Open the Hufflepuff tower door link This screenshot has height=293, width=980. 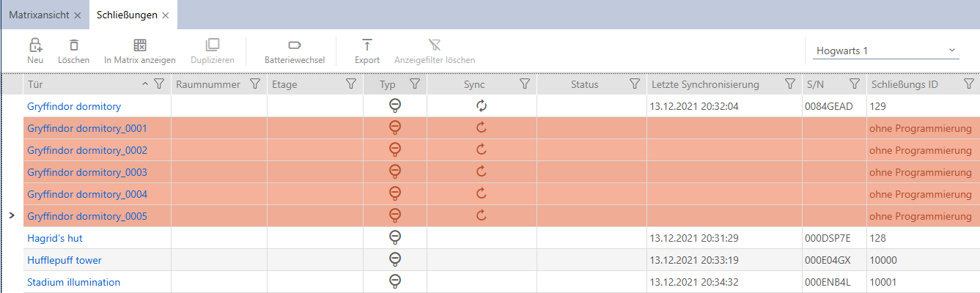click(65, 260)
